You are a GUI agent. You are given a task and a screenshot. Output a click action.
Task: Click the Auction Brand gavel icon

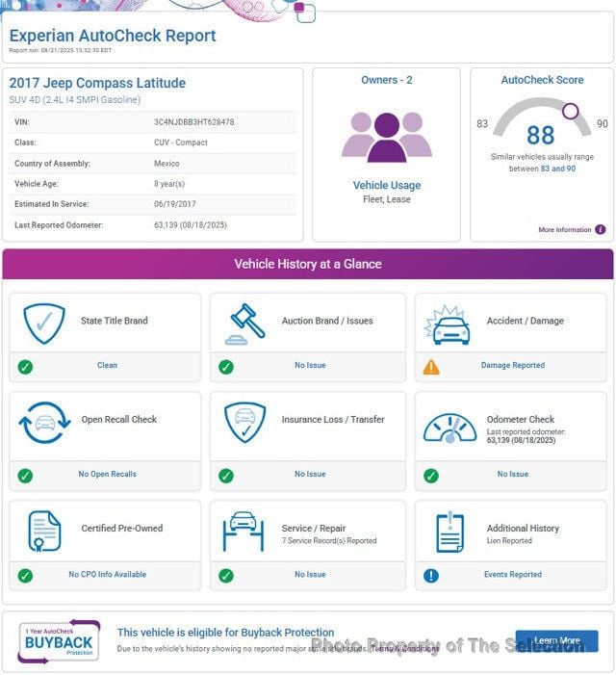point(244,324)
